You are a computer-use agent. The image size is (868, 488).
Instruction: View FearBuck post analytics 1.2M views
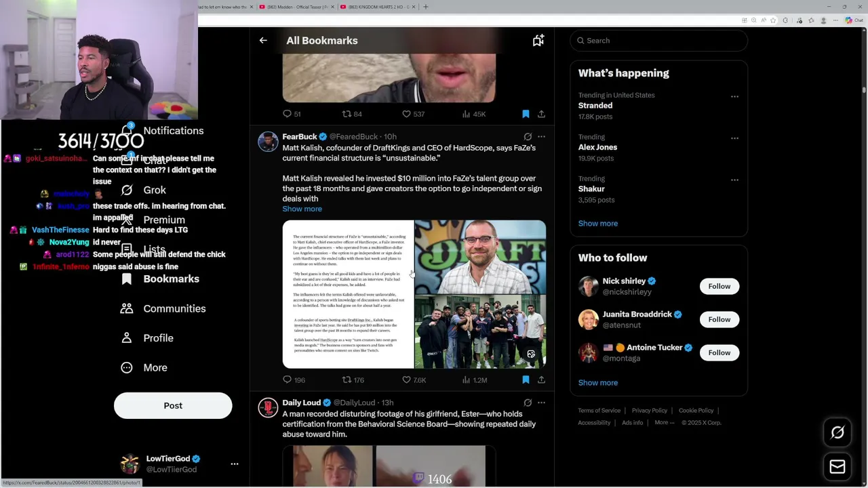click(474, 380)
